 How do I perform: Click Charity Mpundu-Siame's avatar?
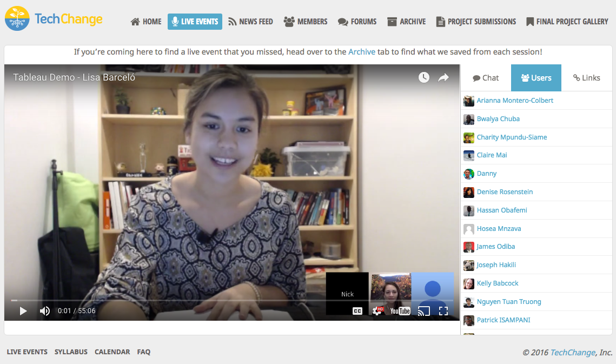469,137
